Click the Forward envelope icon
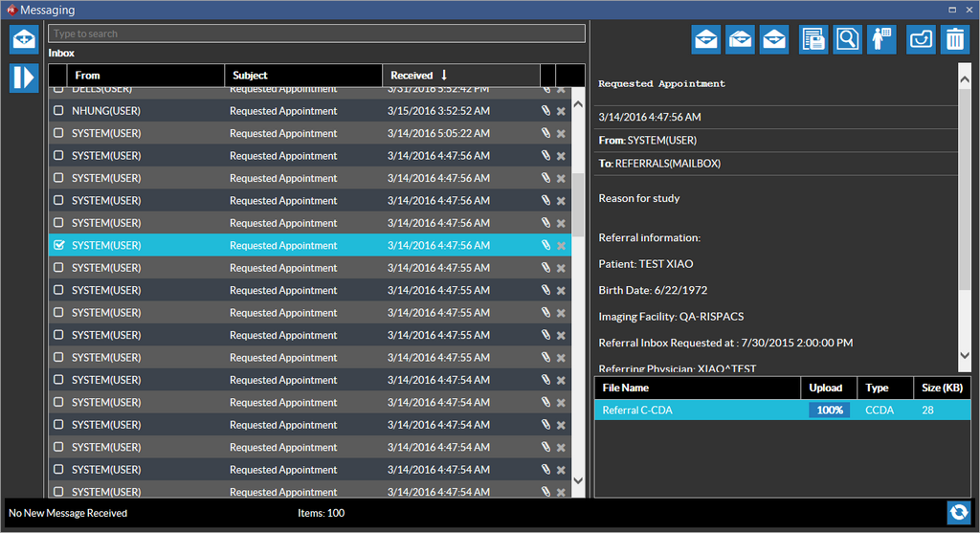Viewport: 980px width, 533px height. (774, 39)
